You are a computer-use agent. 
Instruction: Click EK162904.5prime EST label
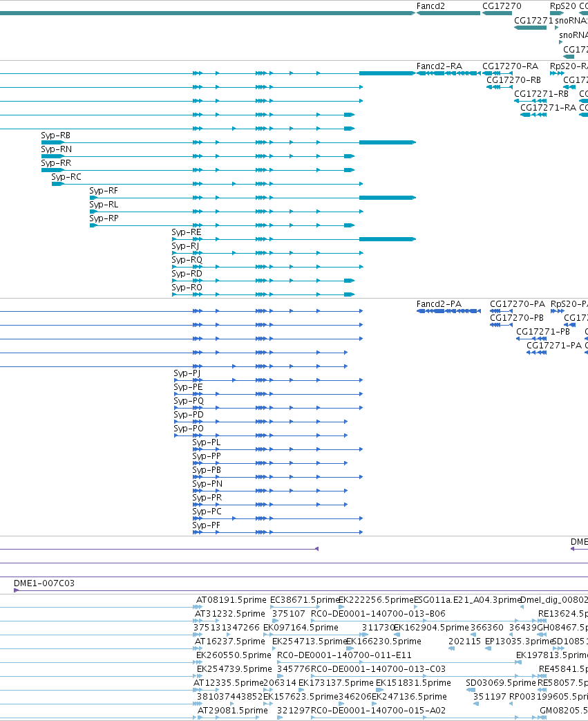click(x=431, y=628)
